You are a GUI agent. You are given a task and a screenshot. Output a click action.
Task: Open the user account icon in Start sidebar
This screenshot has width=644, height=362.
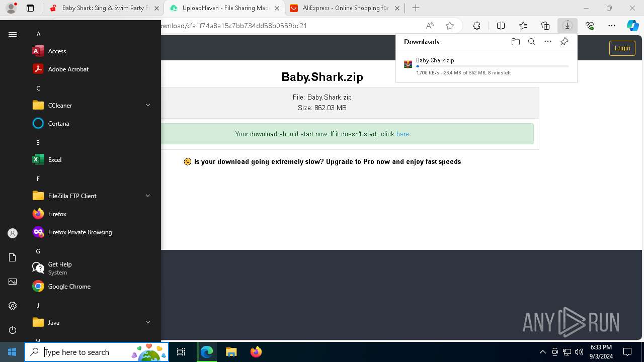pyautogui.click(x=13, y=233)
